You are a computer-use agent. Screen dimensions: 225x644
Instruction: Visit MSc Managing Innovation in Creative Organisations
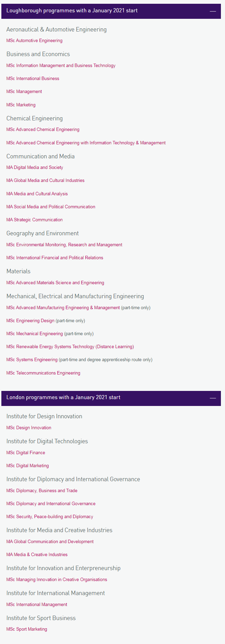click(x=57, y=580)
